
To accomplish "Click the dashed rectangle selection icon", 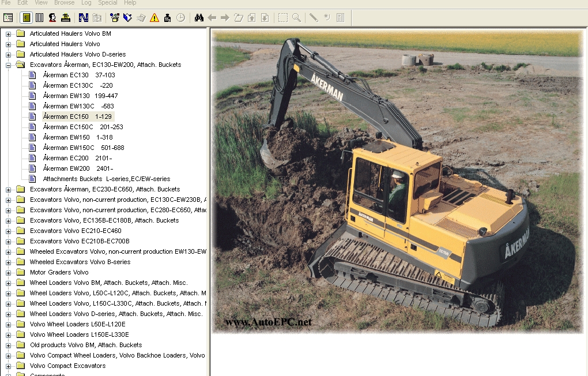I will coord(282,18).
